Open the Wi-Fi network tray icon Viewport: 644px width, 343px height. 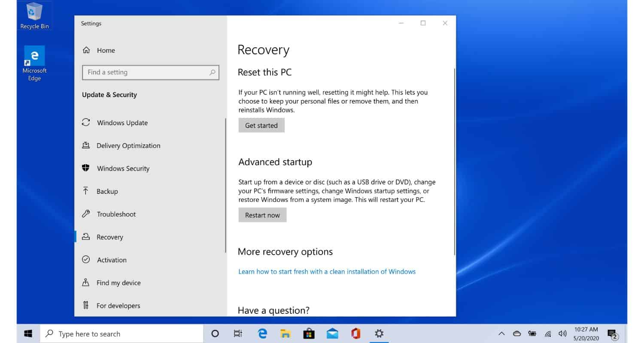(x=548, y=334)
